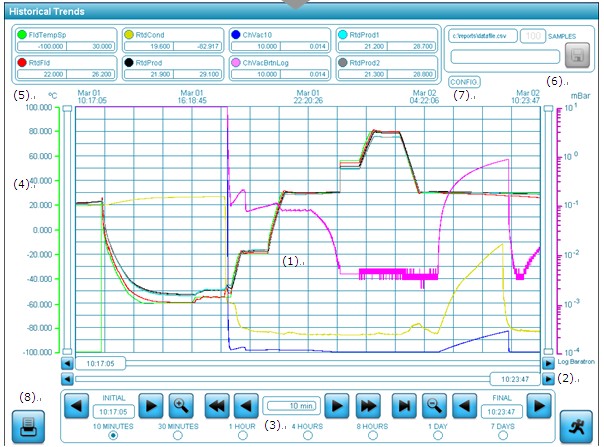Click FldTempSp minimum value -100.000

(x=42, y=46)
